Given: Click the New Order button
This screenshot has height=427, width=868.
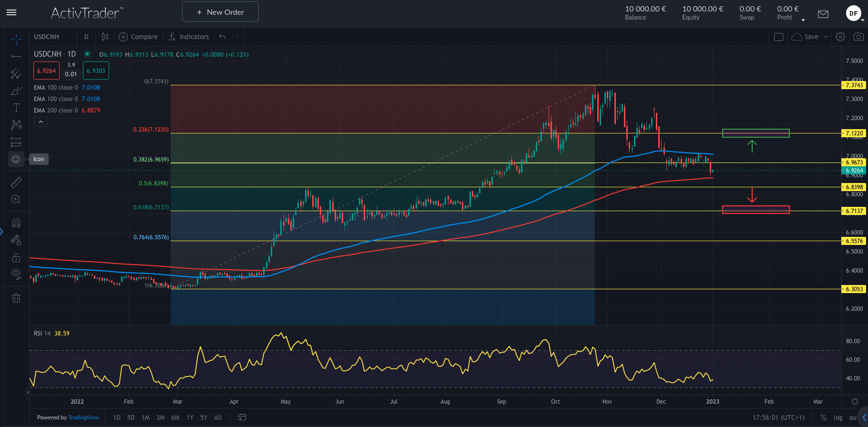Looking at the screenshot, I should 220,12.
